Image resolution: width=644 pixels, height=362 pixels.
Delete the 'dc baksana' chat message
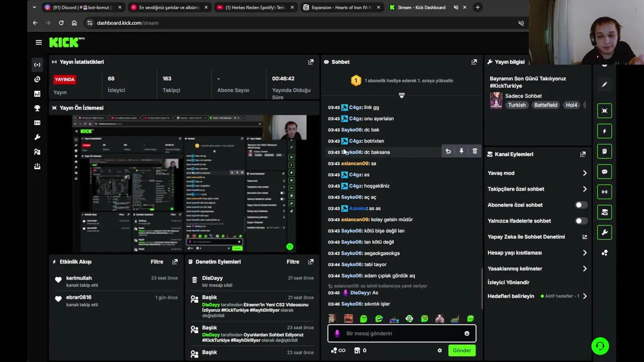pos(474,151)
